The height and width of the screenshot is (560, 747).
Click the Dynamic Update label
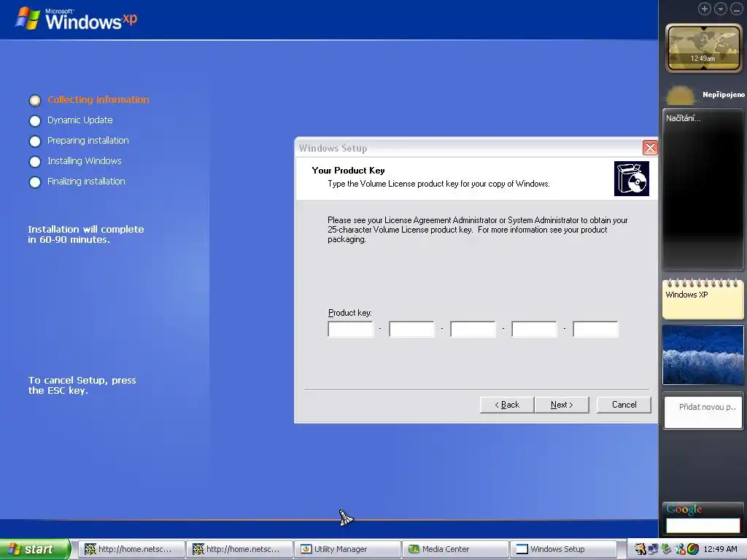[x=80, y=120]
